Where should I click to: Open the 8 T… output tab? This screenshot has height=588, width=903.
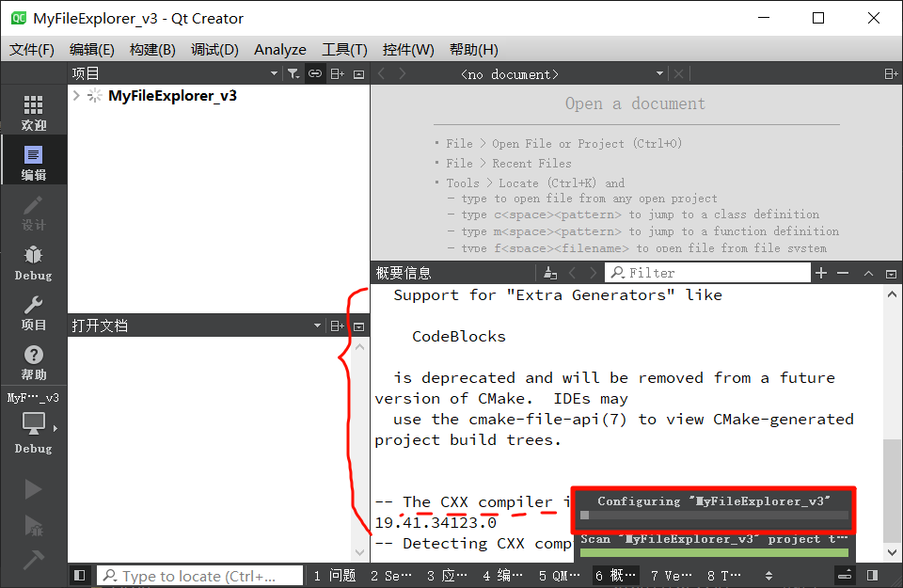point(724,576)
